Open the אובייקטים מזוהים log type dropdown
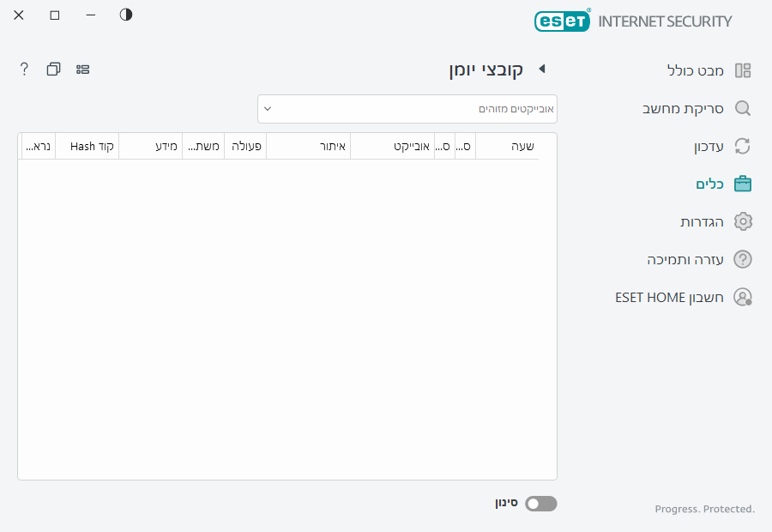Screen dimensions: 772x532 click(x=407, y=109)
